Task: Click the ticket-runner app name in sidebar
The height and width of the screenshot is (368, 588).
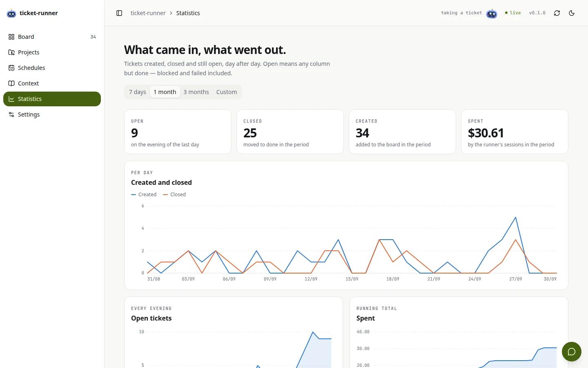Action: [38, 13]
